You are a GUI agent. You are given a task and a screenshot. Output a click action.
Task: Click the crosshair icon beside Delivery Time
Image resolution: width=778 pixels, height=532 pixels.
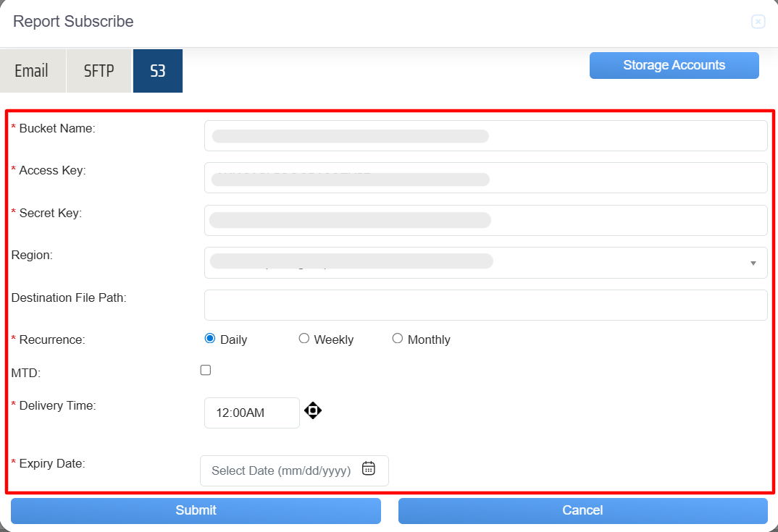(312, 411)
